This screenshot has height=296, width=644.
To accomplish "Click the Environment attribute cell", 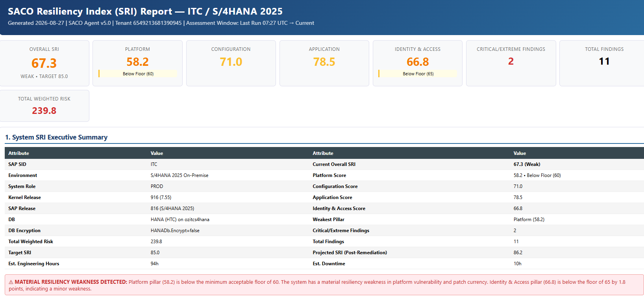I will pos(23,175).
